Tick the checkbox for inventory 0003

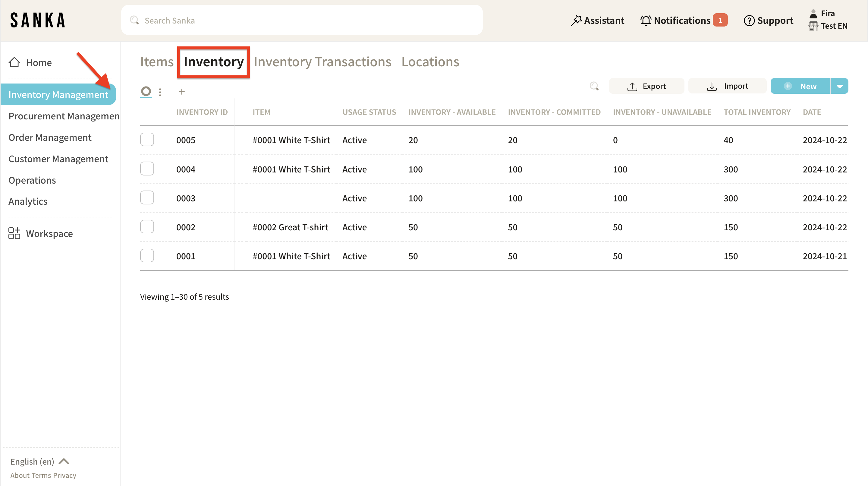147,197
